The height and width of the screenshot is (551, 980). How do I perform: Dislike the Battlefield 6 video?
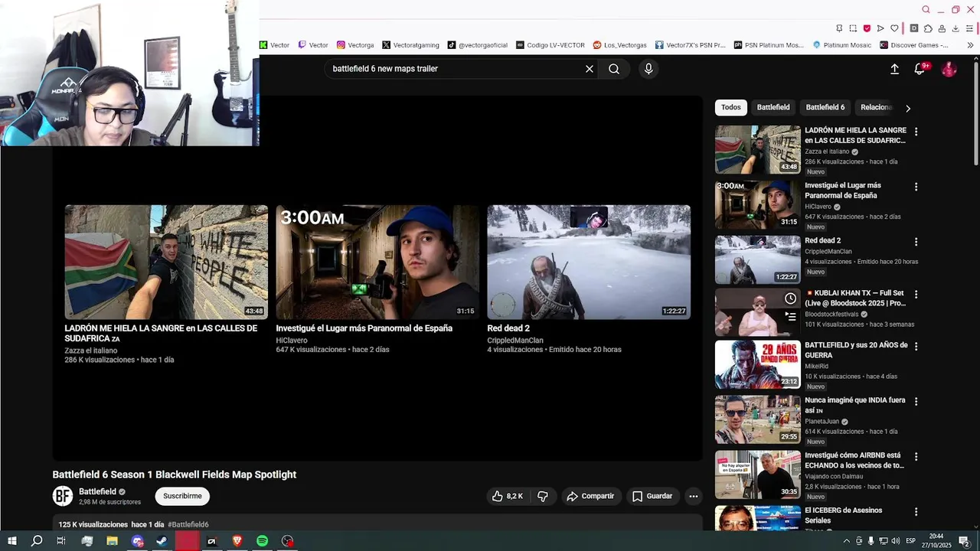(x=543, y=496)
